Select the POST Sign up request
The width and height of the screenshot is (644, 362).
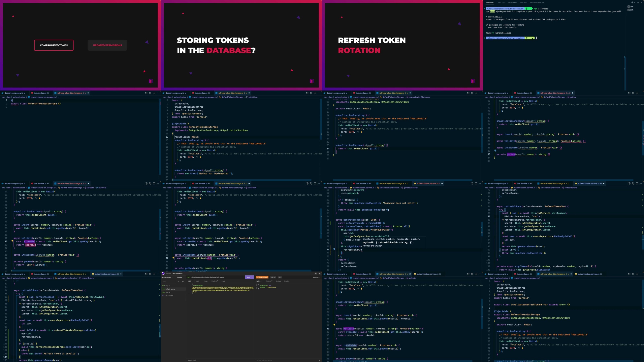[173, 292]
